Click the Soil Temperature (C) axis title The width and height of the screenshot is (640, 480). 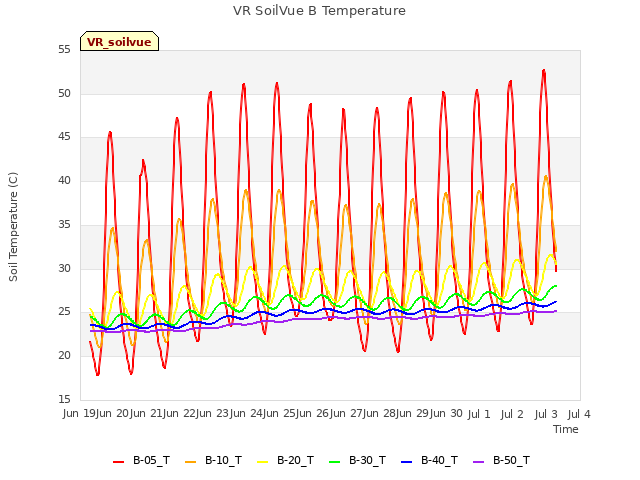pos(13,227)
